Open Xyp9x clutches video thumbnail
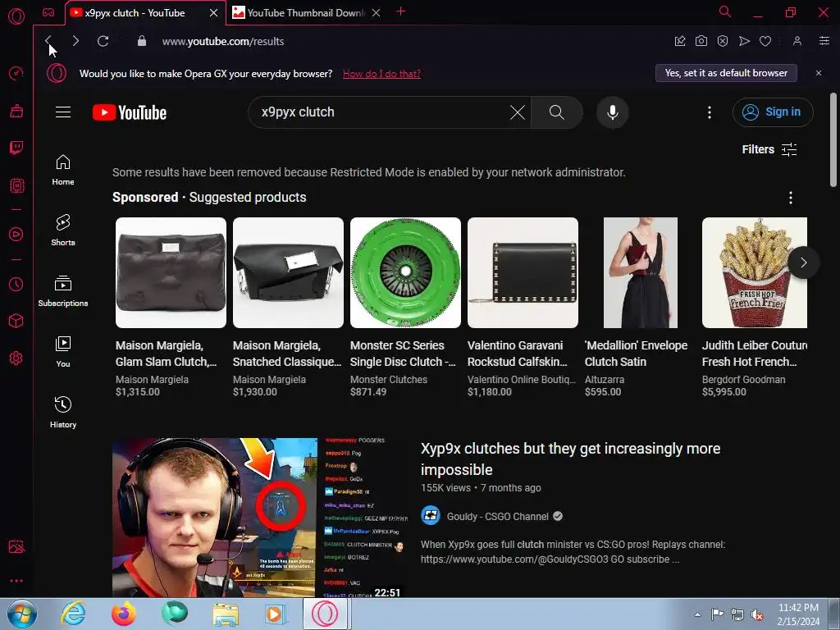The image size is (840, 630). [x=260, y=518]
